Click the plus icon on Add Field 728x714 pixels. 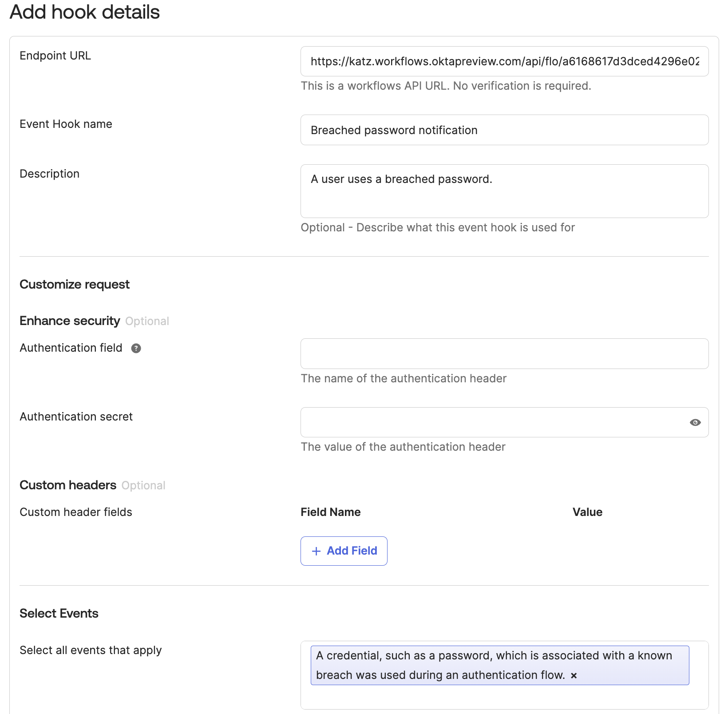pyautogui.click(x=316, y=551)
